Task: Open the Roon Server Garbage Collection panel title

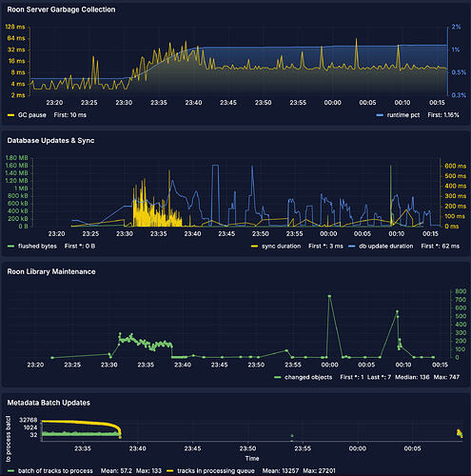Action: click(x=61, y=10)
